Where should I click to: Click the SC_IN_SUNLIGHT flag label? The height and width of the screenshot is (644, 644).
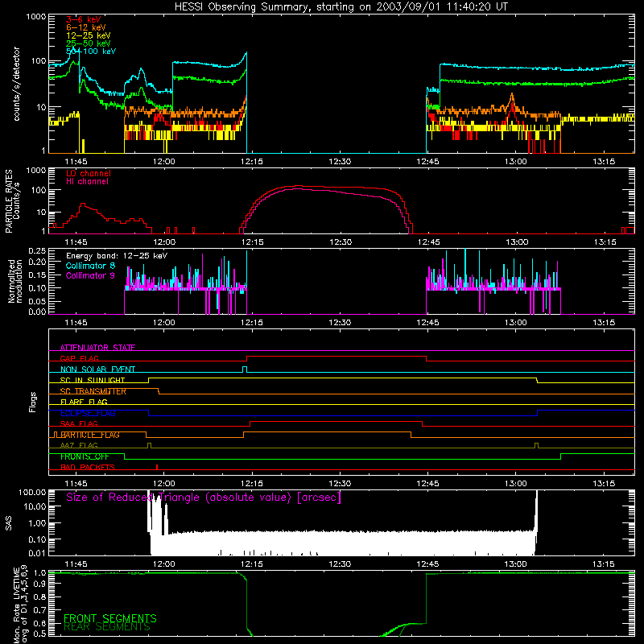93,380
